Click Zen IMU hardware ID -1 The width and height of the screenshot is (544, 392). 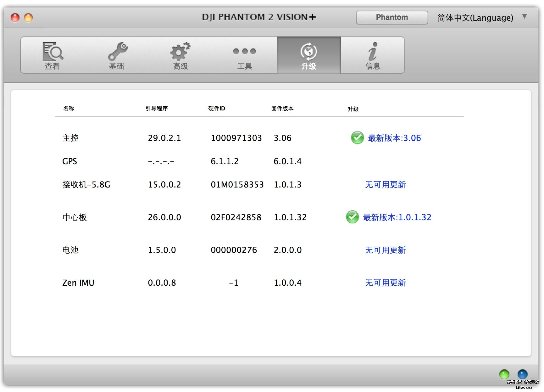[x=234, y=283]
